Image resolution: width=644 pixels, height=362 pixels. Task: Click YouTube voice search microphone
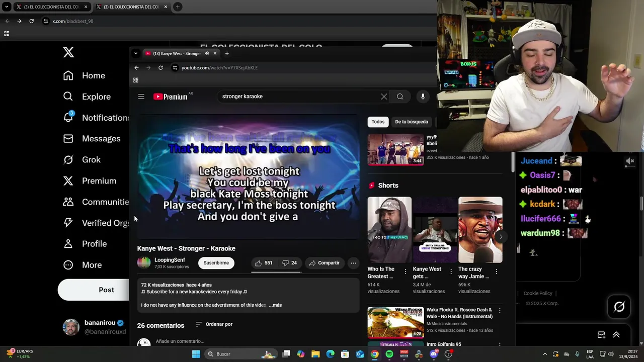tap(423, 97)
